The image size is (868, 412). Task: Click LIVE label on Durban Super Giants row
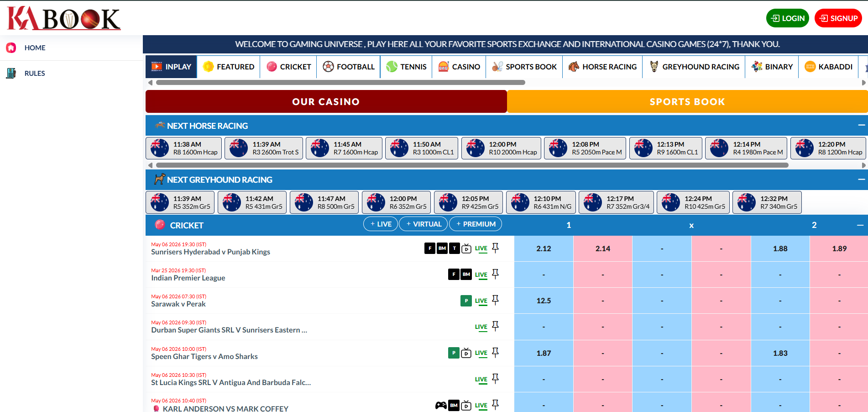coord(481,327)
